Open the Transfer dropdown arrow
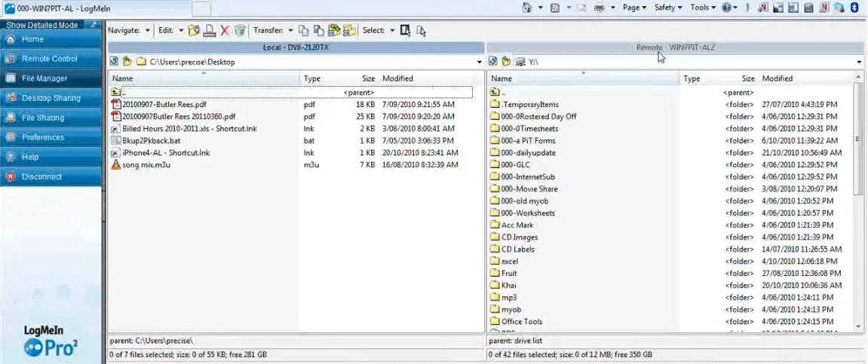This screenshot has height=364, width=868. pos(290,31)
